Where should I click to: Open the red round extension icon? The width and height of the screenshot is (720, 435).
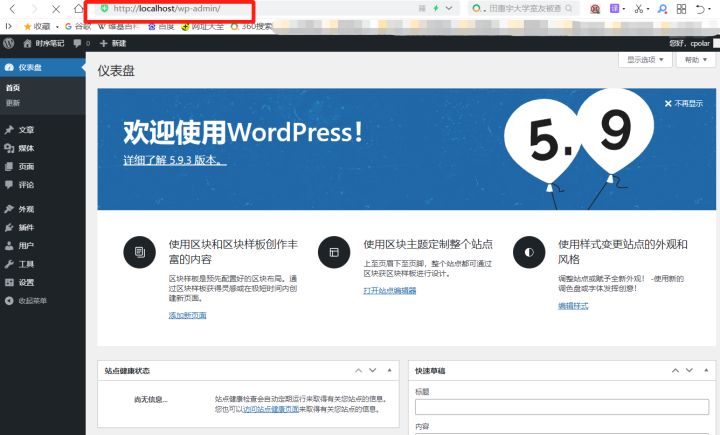point(595,9)
